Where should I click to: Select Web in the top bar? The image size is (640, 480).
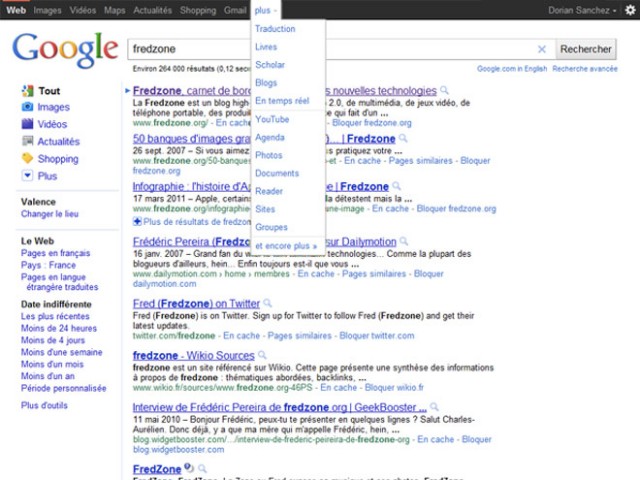coord(16,10)
